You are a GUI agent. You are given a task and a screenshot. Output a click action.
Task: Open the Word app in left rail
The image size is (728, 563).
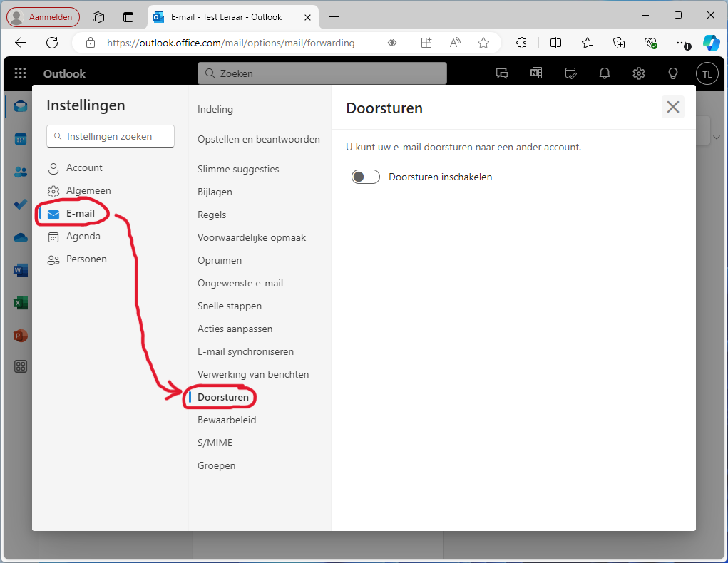click(20, 270)
